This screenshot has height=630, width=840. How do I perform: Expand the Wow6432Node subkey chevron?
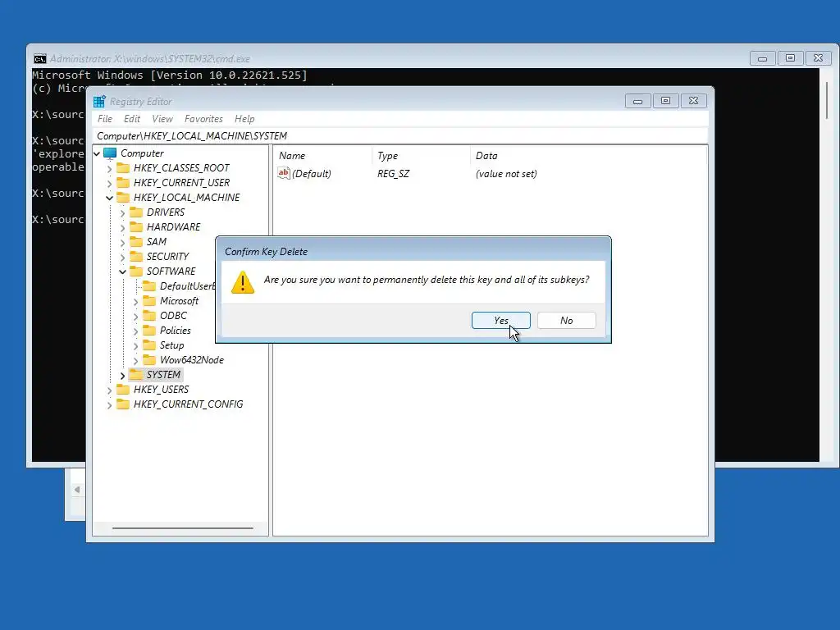point(135,361)
